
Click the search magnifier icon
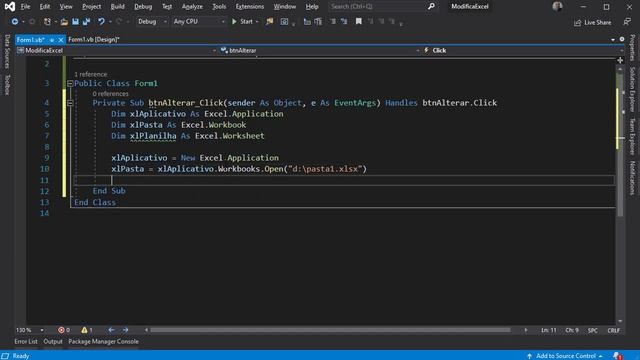[431, 7]
